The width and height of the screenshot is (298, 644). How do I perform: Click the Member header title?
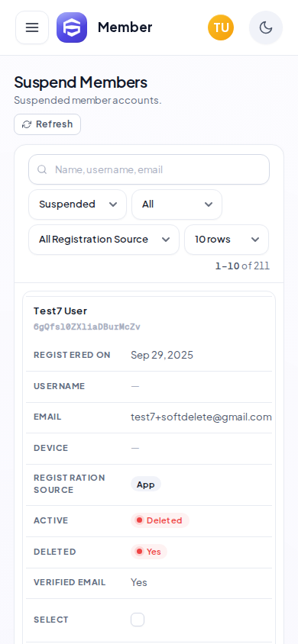125,27
